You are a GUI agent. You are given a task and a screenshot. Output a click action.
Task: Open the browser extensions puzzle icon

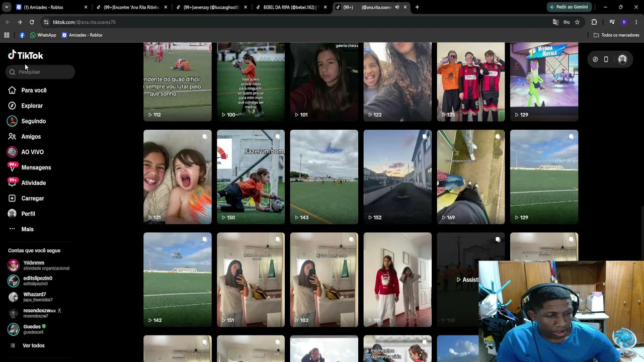click(594, 22)
